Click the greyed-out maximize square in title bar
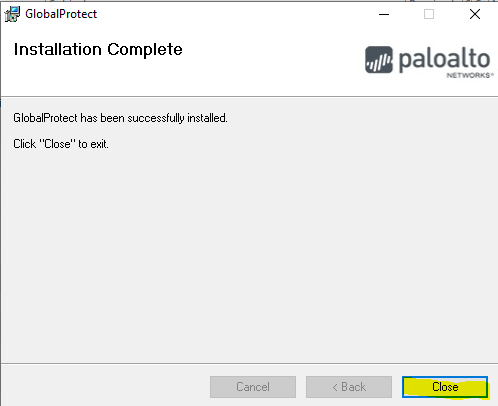 pos(429,14)
